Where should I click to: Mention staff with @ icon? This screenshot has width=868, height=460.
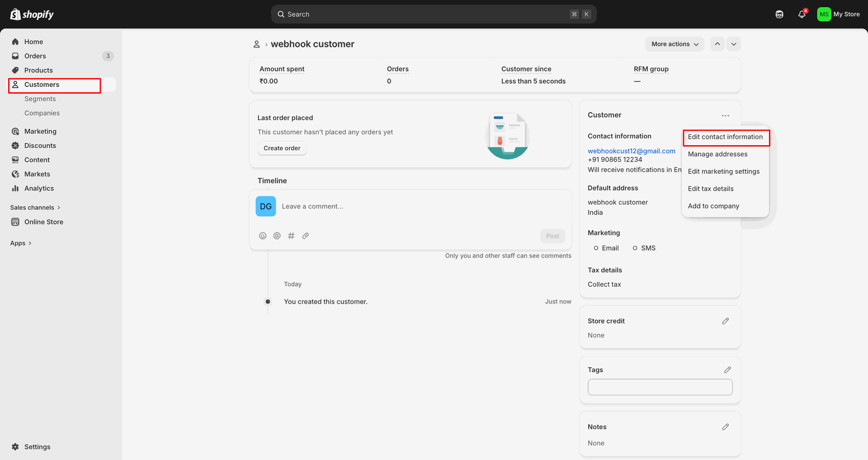click(x=277, y=236)
